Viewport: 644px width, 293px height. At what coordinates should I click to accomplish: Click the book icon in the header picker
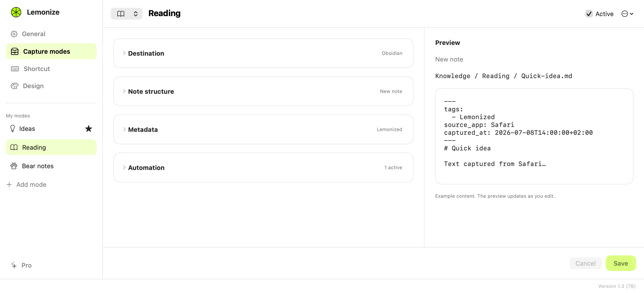coord(121,14)
